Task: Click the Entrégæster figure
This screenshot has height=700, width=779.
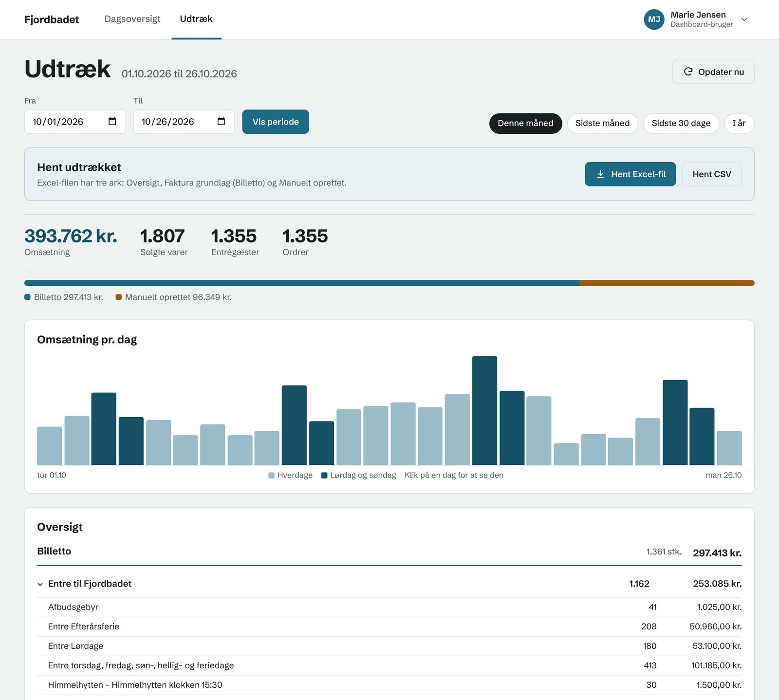Action: (234, 236)
